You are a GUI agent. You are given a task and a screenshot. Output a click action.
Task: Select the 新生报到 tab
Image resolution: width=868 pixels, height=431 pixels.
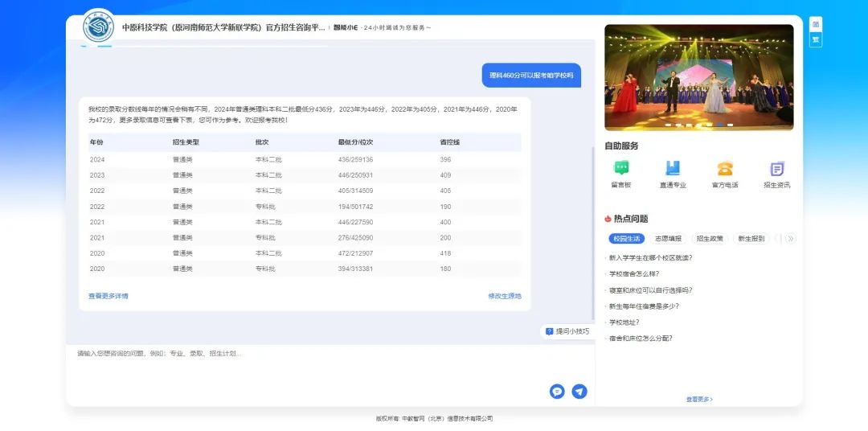(751, 239)
